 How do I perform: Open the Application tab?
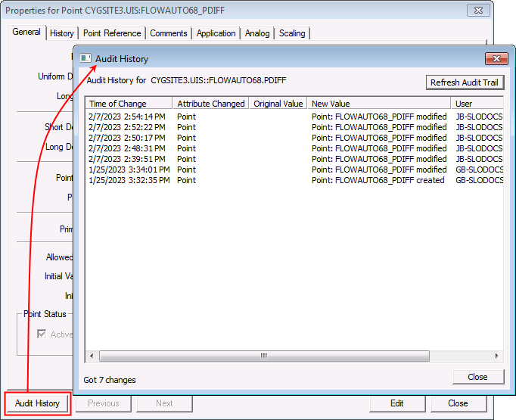coord(216,33)
